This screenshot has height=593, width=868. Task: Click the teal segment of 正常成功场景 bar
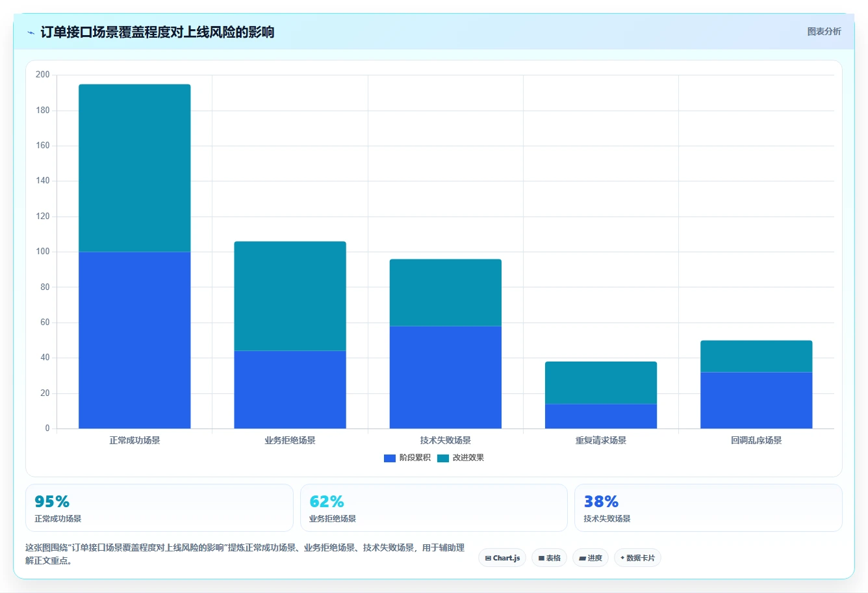134,168
